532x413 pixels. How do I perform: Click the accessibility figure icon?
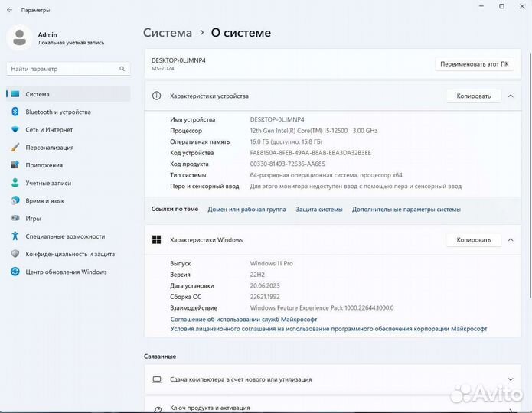(x=15, y=236)
